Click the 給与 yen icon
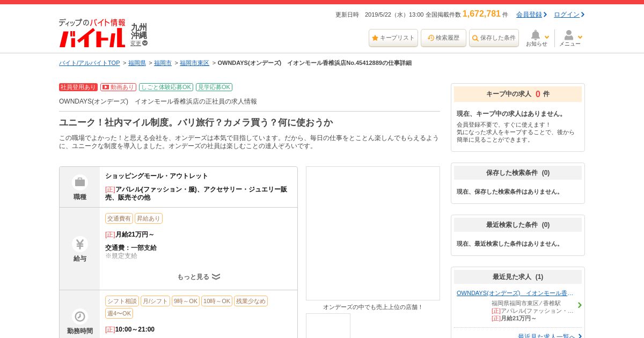The image size is (644, 338). point(80,244)
